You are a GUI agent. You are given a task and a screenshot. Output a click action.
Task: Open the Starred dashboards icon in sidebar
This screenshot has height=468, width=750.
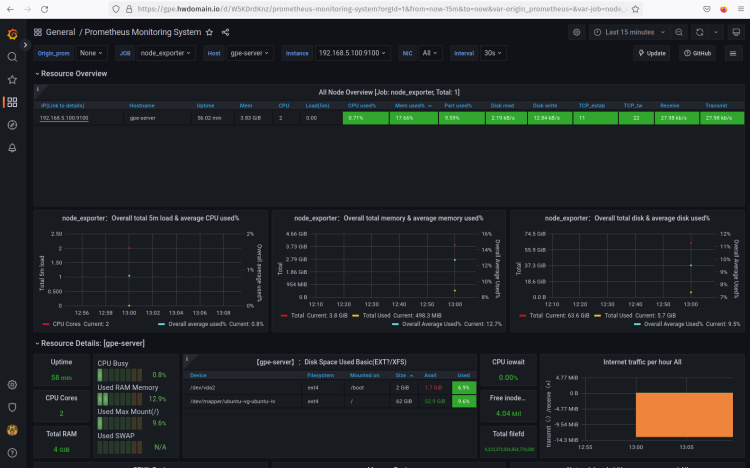pos(11,79)
